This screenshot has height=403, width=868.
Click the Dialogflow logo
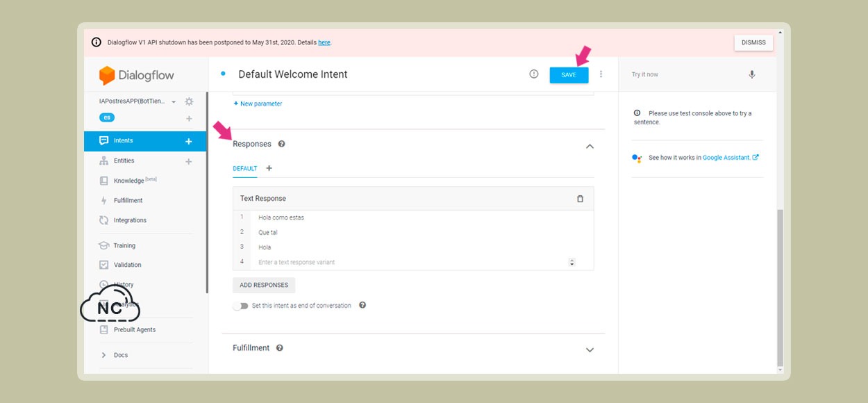(137, 75)
